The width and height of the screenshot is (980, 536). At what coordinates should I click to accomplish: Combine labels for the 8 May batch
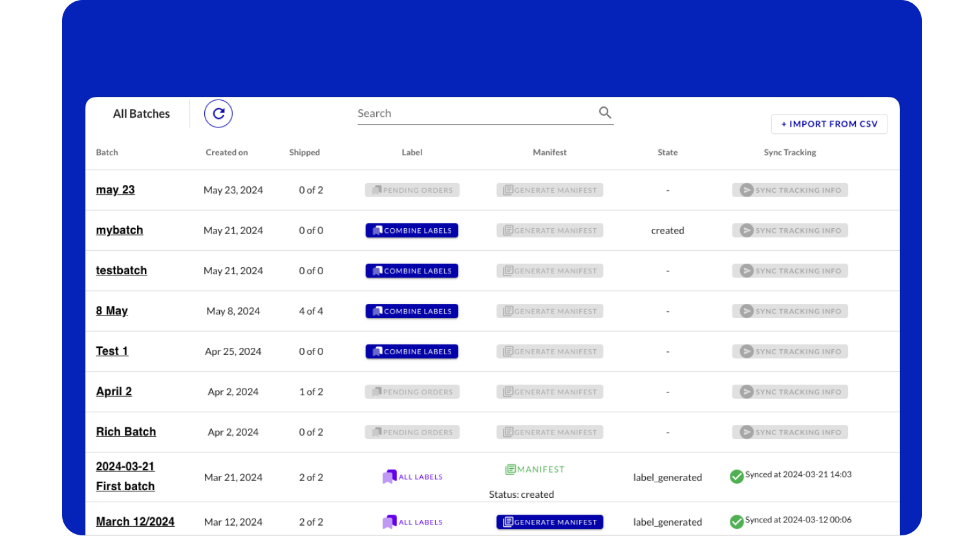point(412,311)
